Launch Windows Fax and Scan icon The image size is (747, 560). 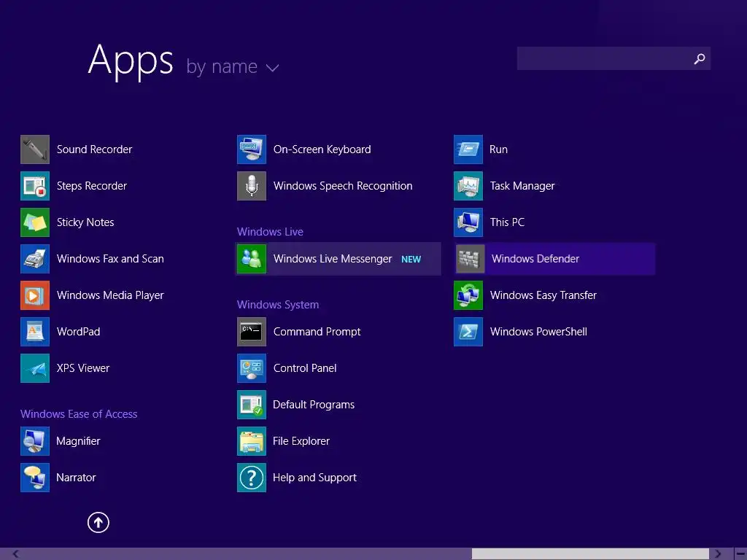tap(35, 259)
